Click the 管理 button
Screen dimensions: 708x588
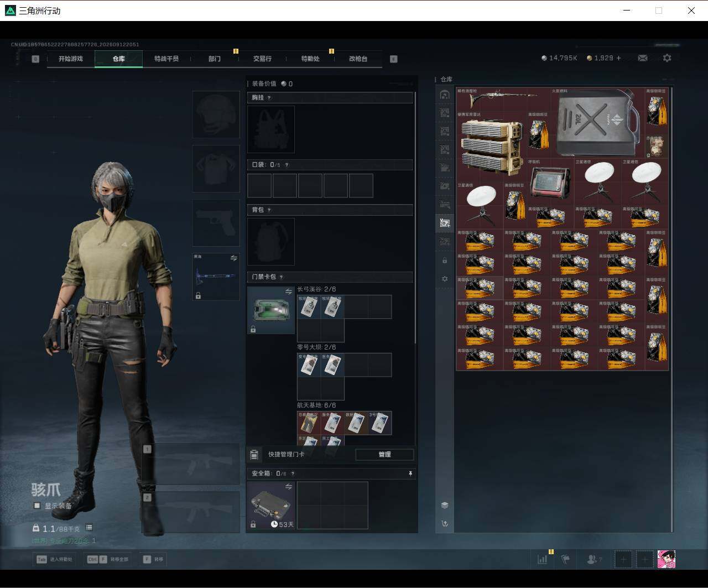point(384,455)
